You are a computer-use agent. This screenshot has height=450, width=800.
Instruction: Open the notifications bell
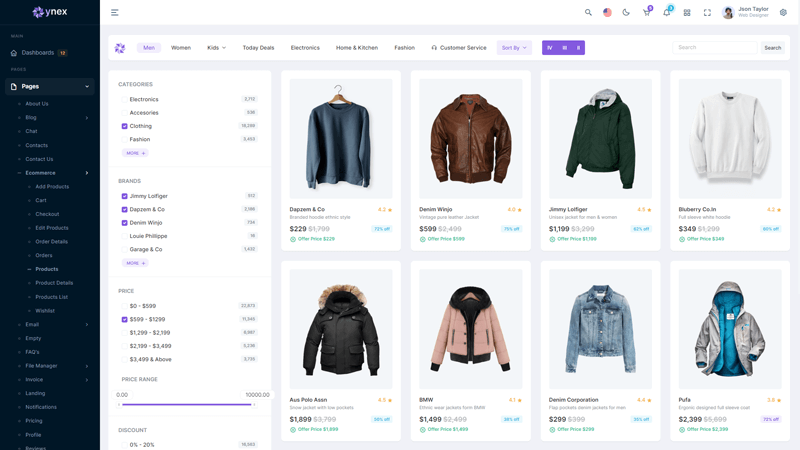coord(667,13)
